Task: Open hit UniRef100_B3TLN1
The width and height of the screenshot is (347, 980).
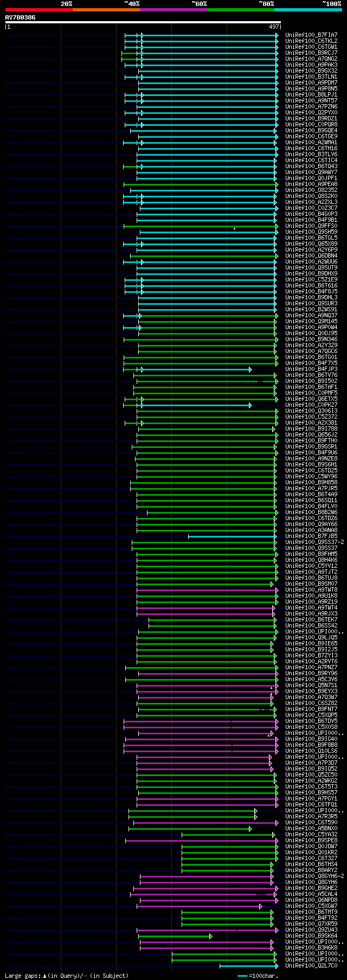Action: pyautogui.click(x=311, y=77)
